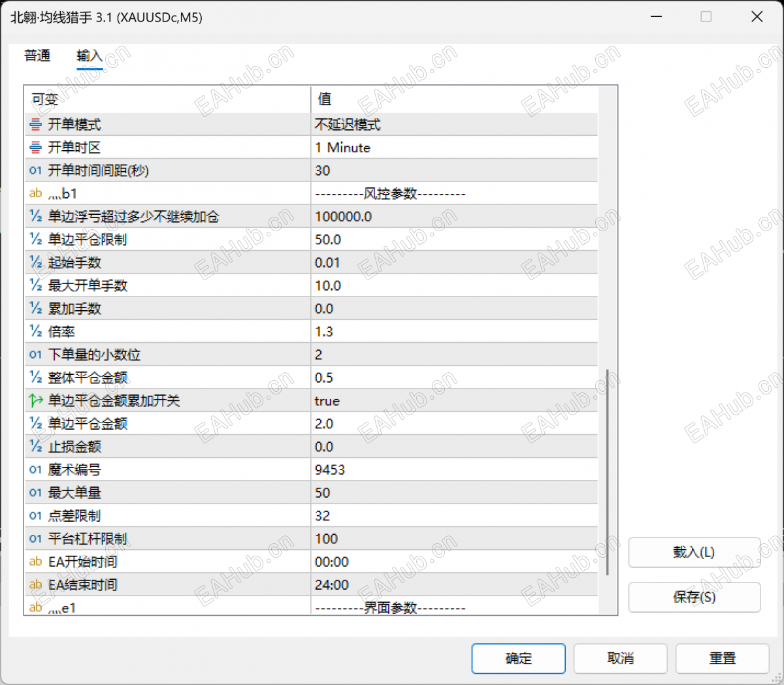Click the integer icon beside 魔术编号
784x685 pixels.
tap(36, 470)
